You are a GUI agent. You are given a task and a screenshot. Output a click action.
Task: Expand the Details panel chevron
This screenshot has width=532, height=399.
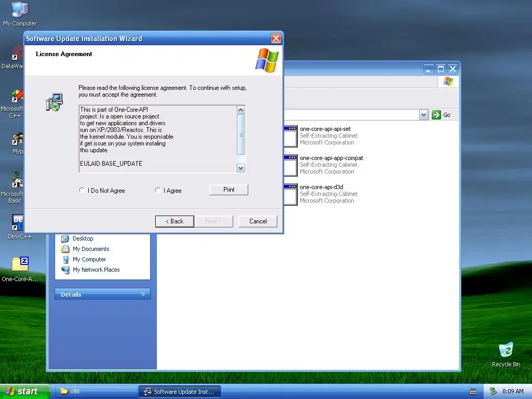(143, 294)
